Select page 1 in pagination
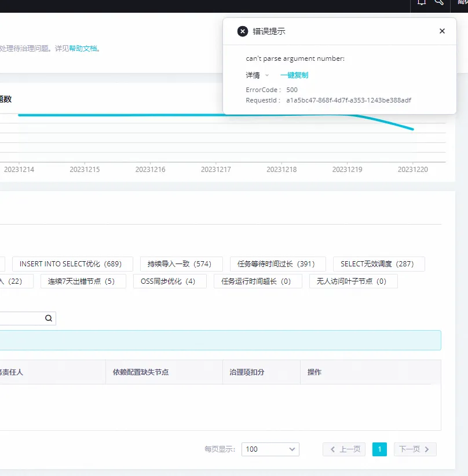468x476 pixels. (x=379, y=449)
